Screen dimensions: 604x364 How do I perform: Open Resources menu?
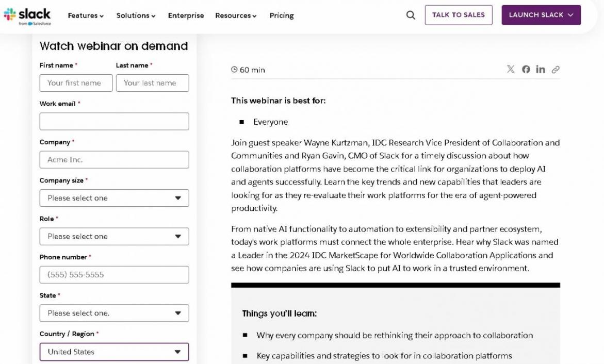[235, 15]
